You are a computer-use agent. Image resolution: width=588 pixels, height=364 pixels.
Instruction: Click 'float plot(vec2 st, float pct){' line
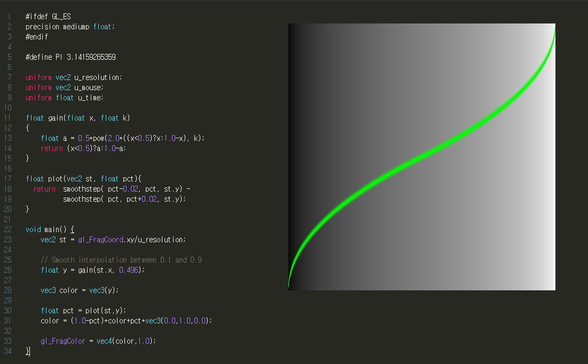pos(84,179)
